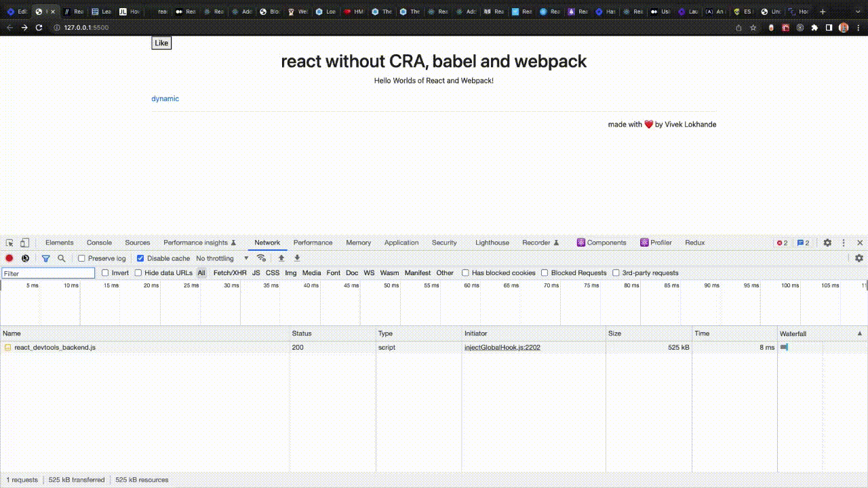Import a HAR file using the upload icon
The image size is (868, 488).
[281, 258]
